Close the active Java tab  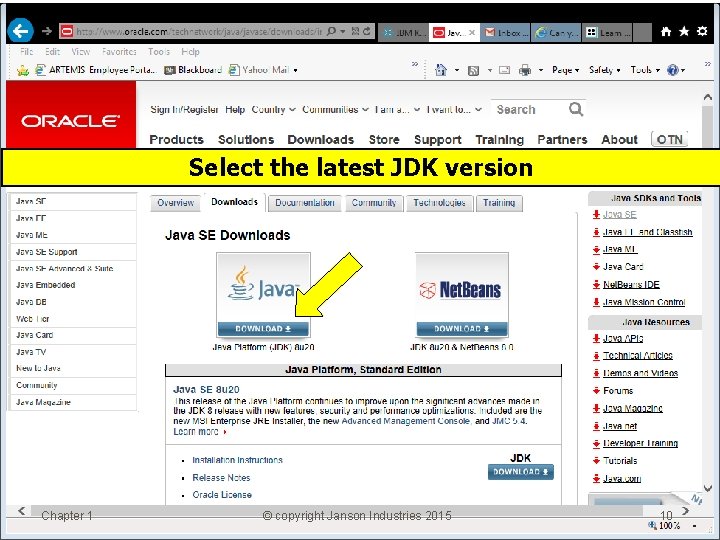coord(472,33)
